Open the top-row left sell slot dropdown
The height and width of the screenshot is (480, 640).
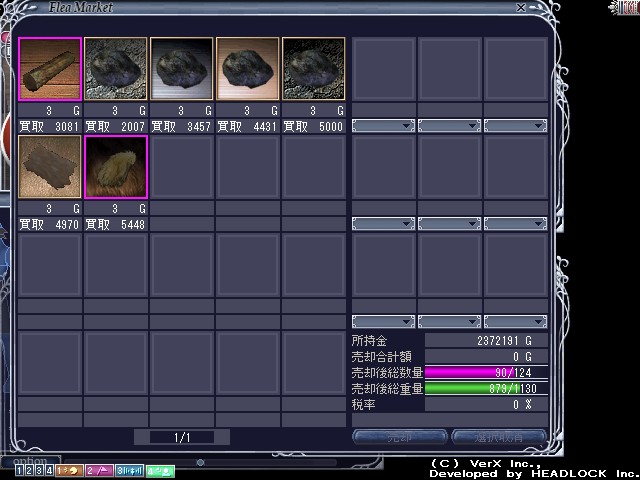tap(383, 126)
